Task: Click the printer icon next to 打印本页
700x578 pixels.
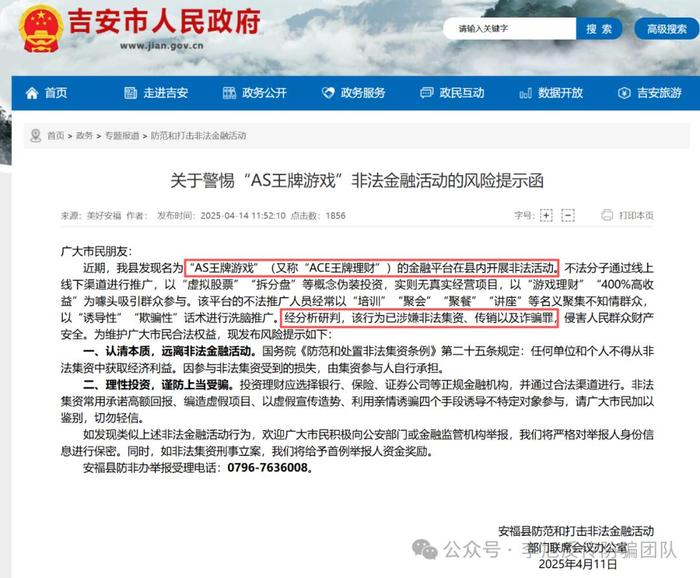Action: (607, 215)
